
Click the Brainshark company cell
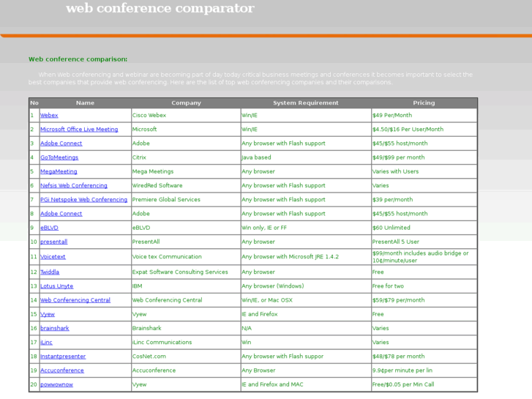(x=186, y=329)
